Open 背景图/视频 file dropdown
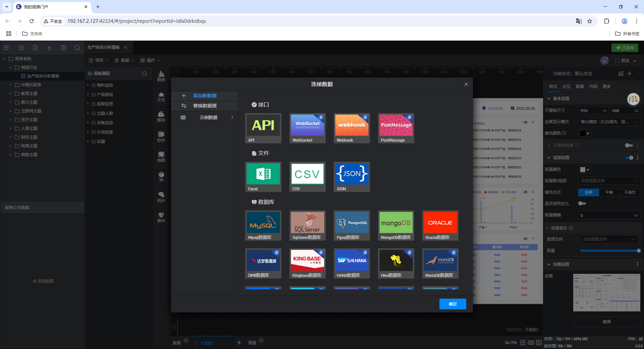 coord(609,181)
